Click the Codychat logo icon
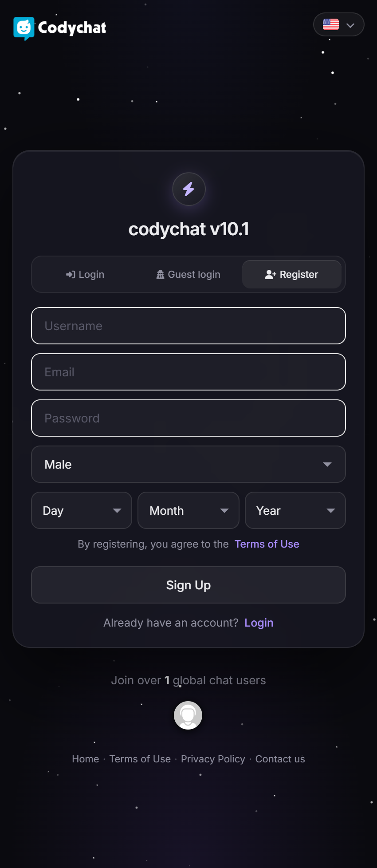Image resolution: width=377 pixels, height=868 pixels. coord(24,28)
